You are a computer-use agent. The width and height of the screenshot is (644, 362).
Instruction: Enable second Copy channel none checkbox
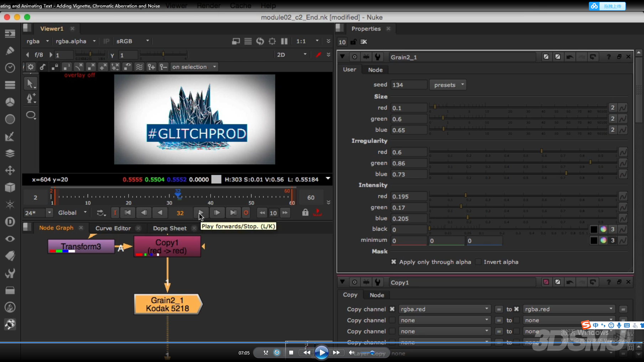(x=392, y=320)
